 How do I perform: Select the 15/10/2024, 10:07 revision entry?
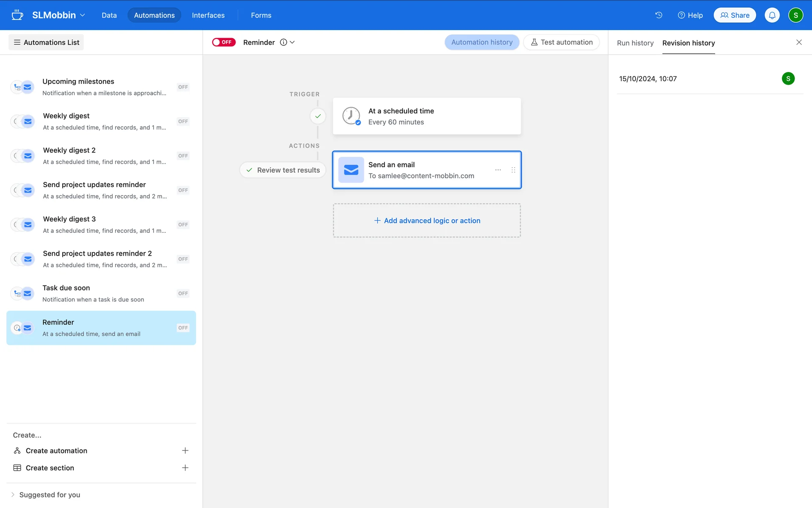[x=647, y=79]
